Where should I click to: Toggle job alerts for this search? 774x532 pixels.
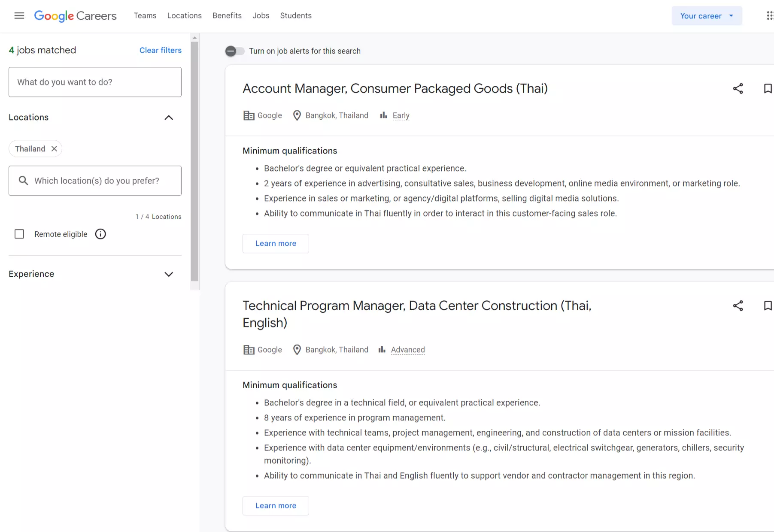[235, 51]
